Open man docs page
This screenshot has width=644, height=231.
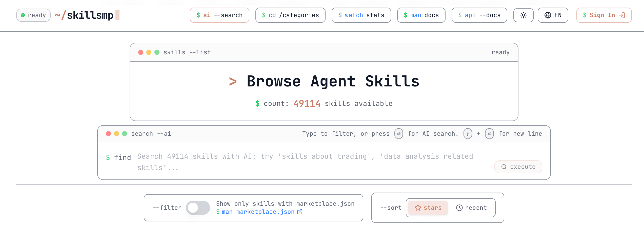pyautogui.click(x=421, y=15)
